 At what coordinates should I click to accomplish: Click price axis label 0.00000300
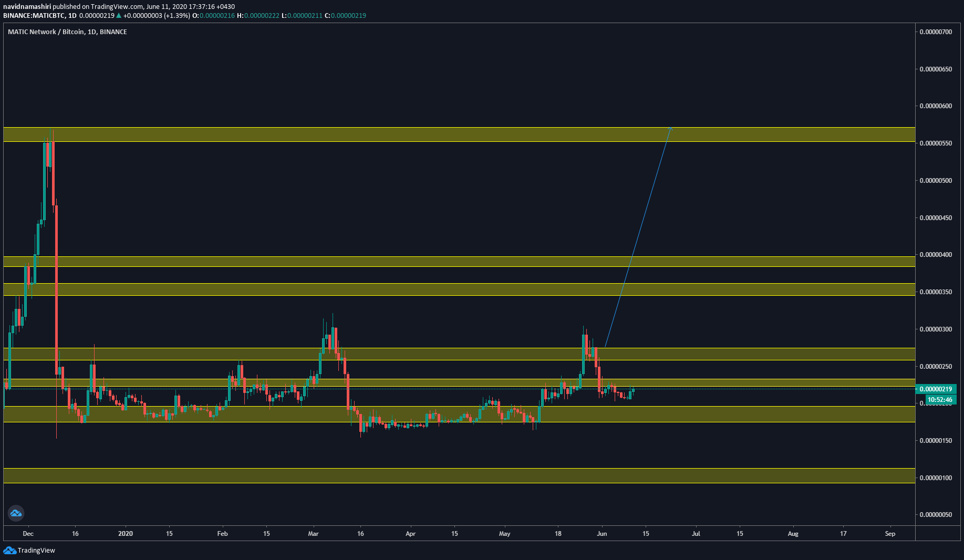(x=936, y=329)
